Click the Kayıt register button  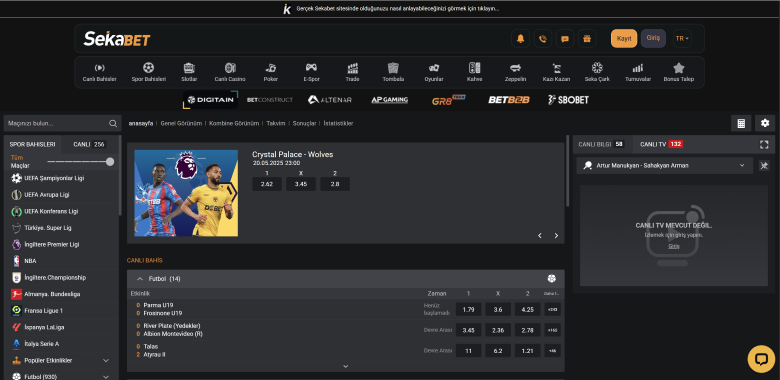624,39
